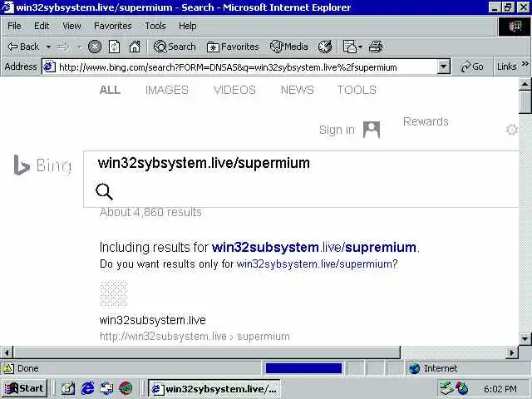Open the Search pane toolbar button
The image size is (532, 399).
(175, 47)
